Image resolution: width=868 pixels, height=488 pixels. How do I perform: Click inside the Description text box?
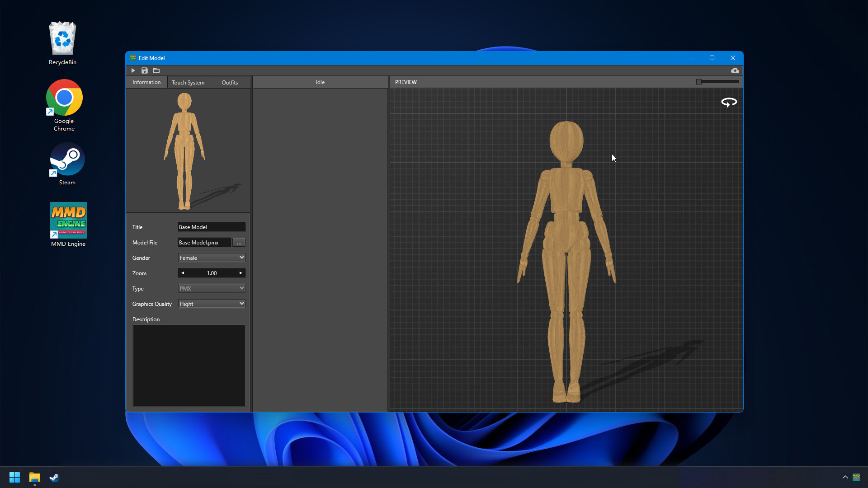pyautogui.click(x=189, y=365)
